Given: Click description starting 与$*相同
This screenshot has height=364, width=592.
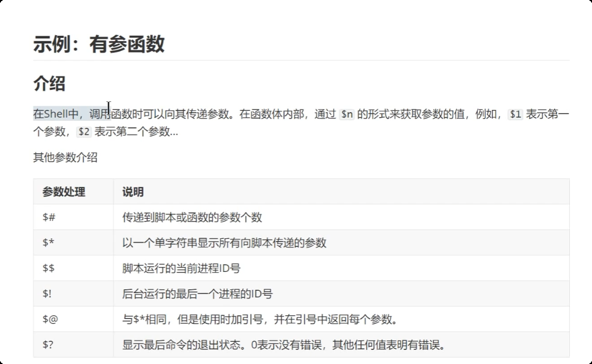Looking at the screenshot, I should pyautogui.click(x=261, y=319).
